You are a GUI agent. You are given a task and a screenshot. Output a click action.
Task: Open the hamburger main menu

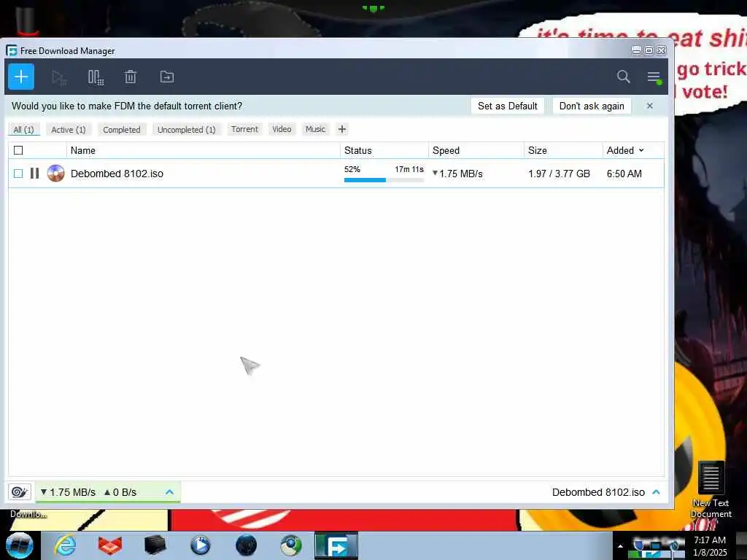pos(654,77)
